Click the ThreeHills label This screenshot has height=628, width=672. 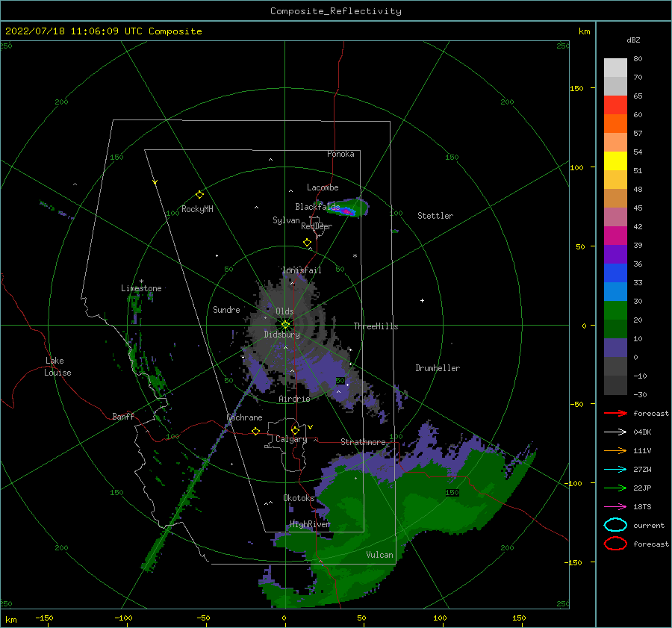(376, 326)
